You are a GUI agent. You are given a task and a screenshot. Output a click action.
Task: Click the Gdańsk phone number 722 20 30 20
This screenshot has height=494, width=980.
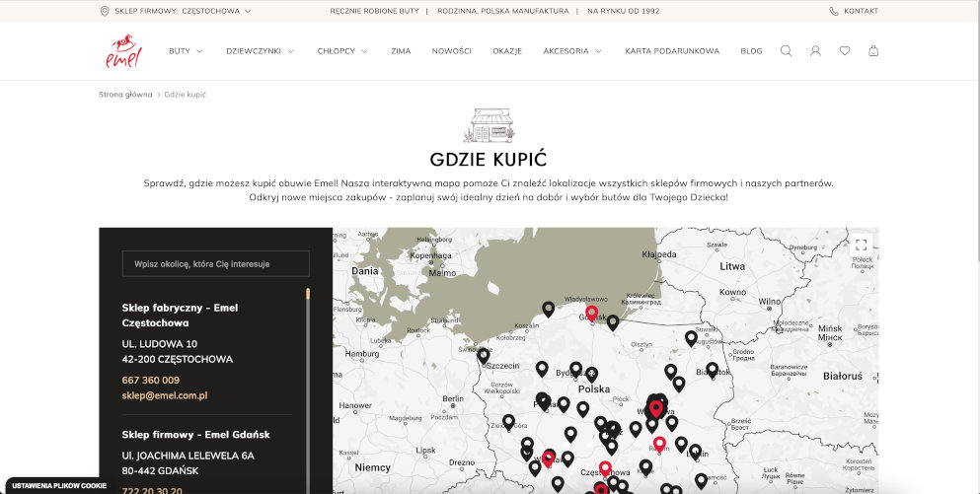152,491
